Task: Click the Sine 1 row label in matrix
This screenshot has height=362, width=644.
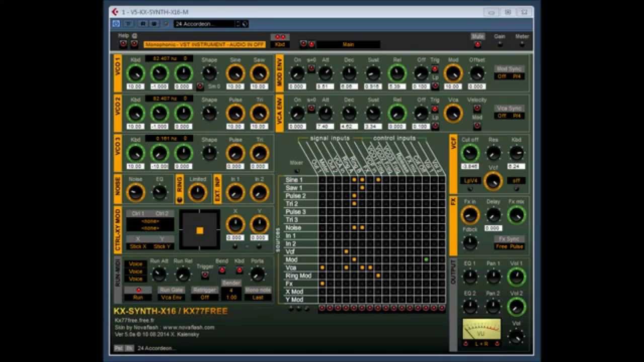Action: (294, 179)
